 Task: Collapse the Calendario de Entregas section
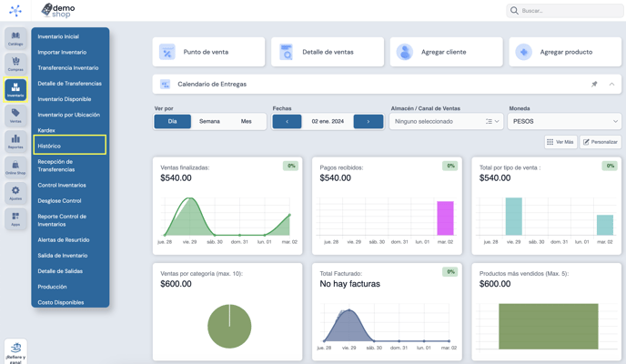(611, 85)
